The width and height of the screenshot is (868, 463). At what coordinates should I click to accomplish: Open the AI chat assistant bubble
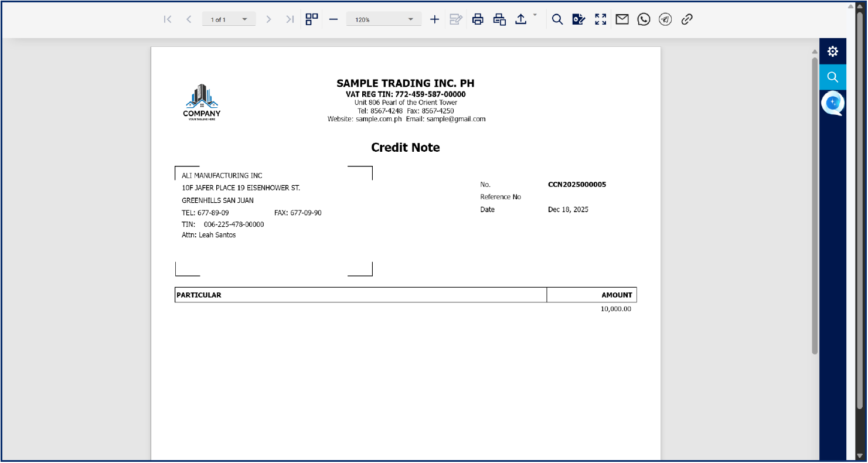tap(833, 104)
